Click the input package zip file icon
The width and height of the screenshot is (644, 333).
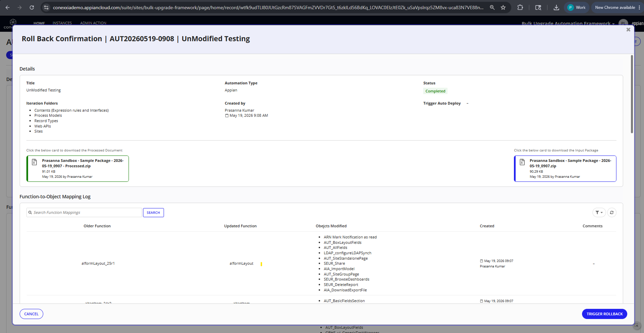pos(522,162)
